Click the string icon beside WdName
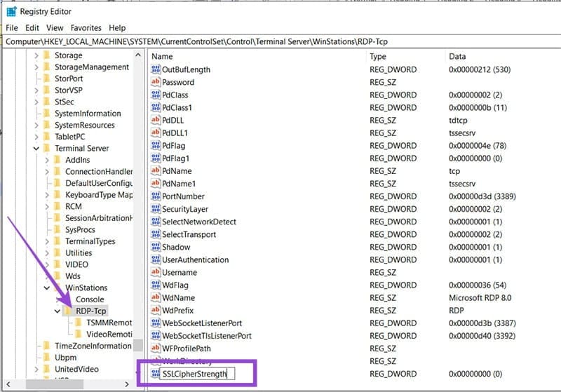The height and width of the screenshot is (392, 561). 156,297
